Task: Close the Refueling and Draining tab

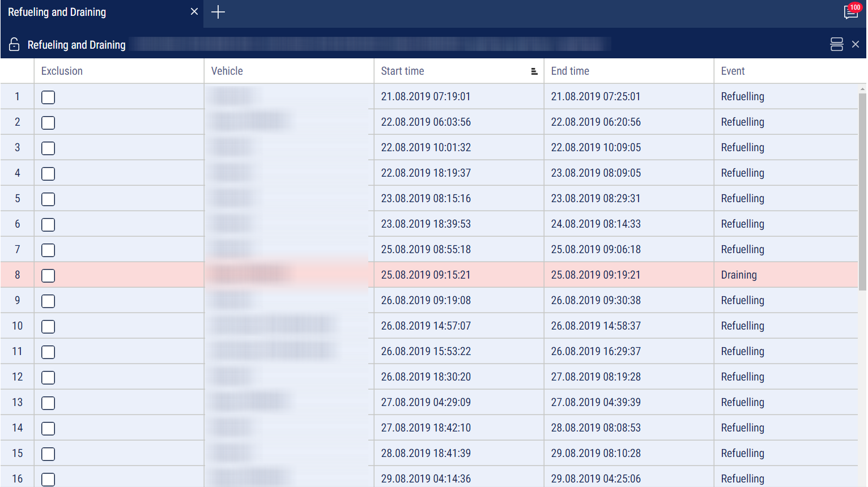Action: (x=194, y=11)
